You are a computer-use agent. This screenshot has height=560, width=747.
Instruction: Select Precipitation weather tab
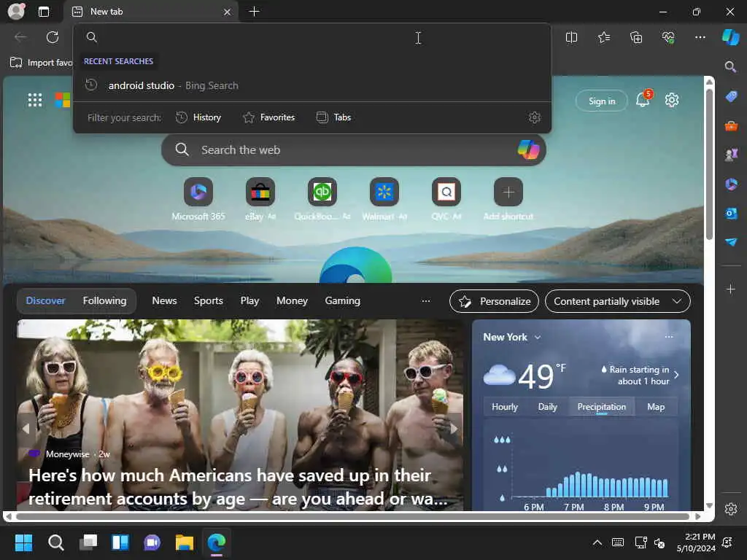(x=602, y=407)
